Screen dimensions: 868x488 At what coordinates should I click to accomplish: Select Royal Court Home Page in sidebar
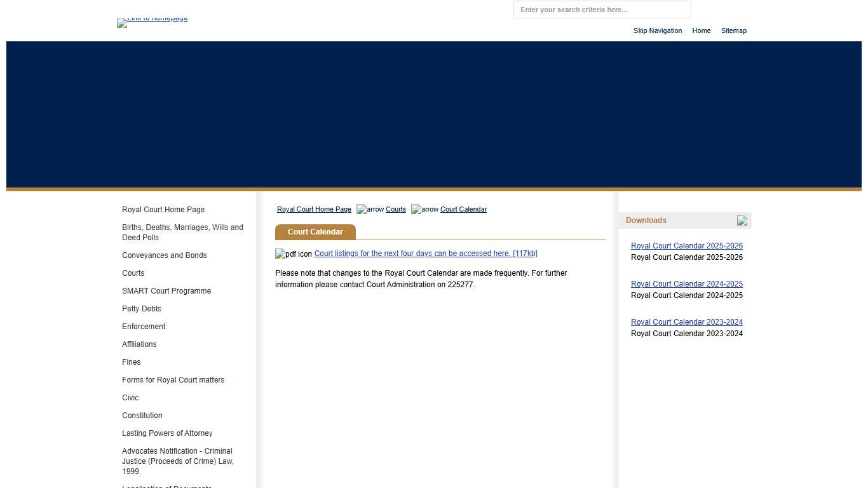[163, 210]
